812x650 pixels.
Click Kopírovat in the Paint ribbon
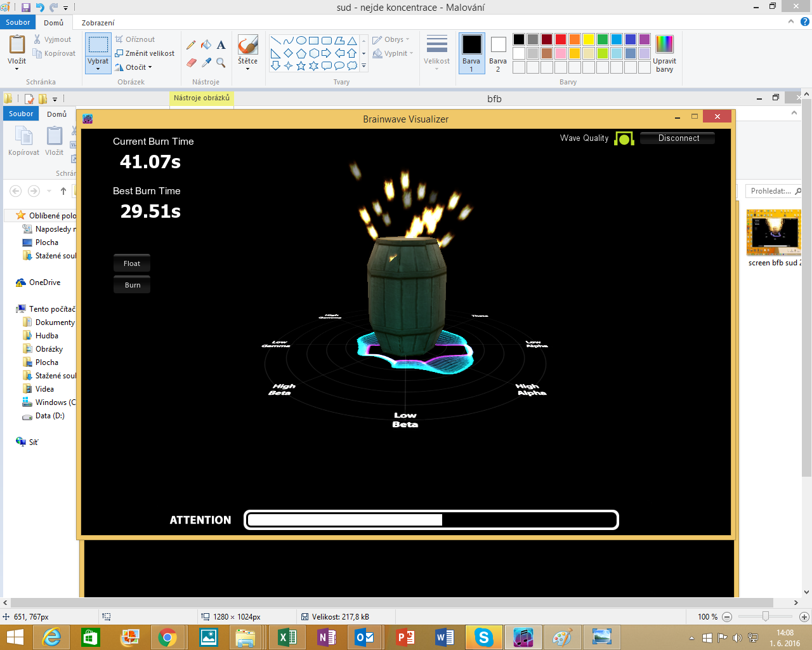pos(54,53)
